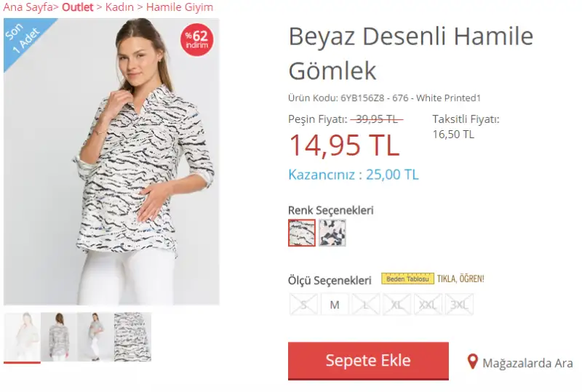Click the map pin icon for store search
Image resolution: width=582 pixels, height=392 pixels.
coord(472,361)
